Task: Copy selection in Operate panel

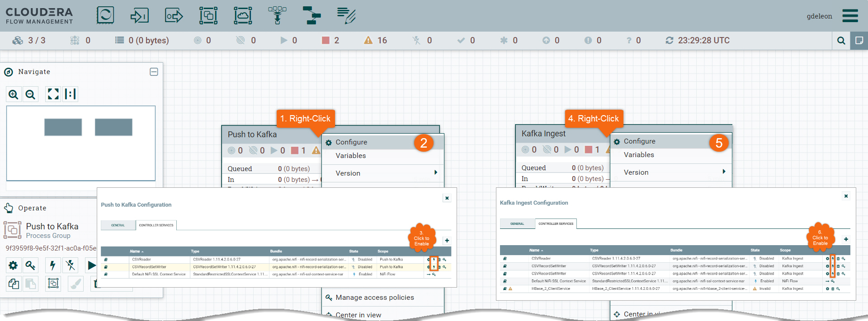Action: point(14,284)
